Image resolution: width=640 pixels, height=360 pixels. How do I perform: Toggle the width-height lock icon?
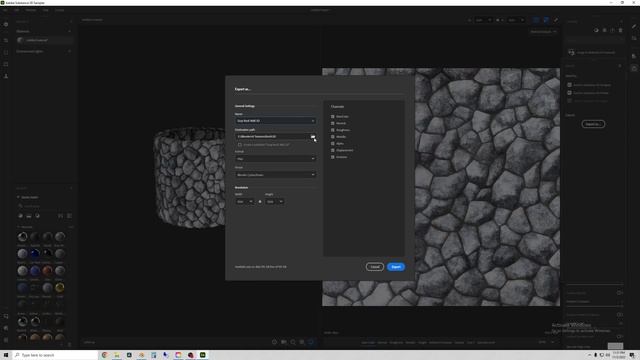tap(260, 202)
